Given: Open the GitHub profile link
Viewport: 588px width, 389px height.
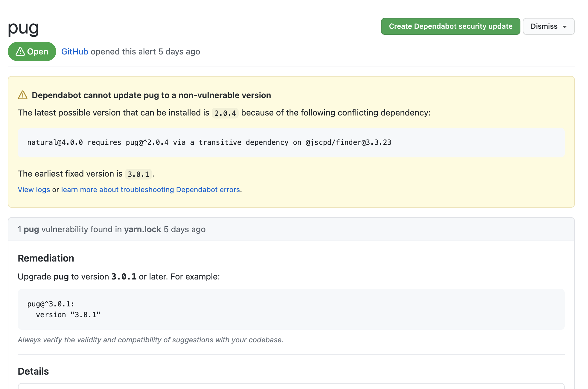Looking at the screenshot, I should point(74,51).
